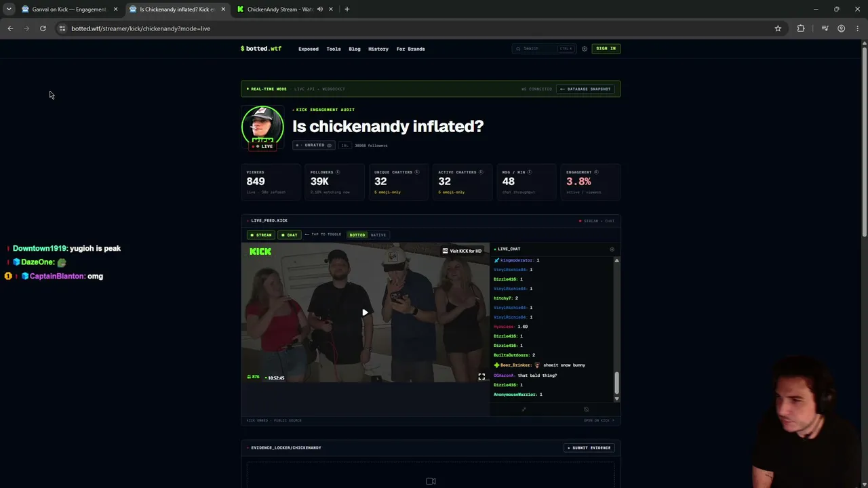Go back to the previous page

click(10, 28)
